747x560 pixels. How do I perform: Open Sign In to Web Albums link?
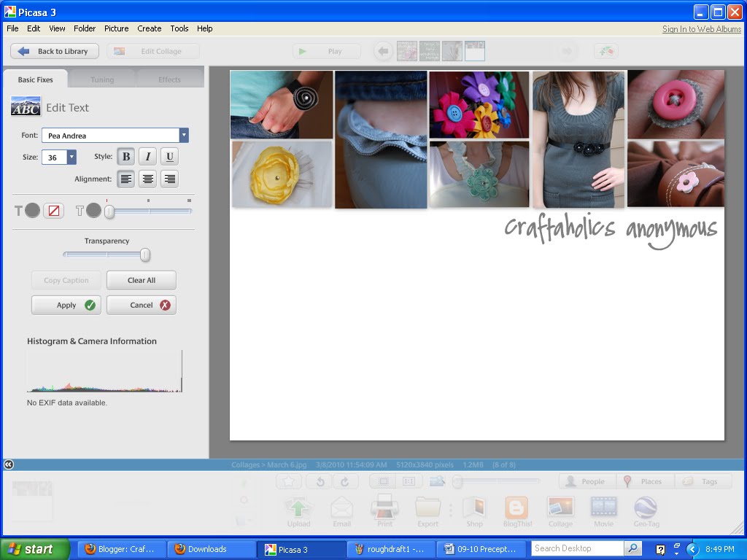click(700, 28)
